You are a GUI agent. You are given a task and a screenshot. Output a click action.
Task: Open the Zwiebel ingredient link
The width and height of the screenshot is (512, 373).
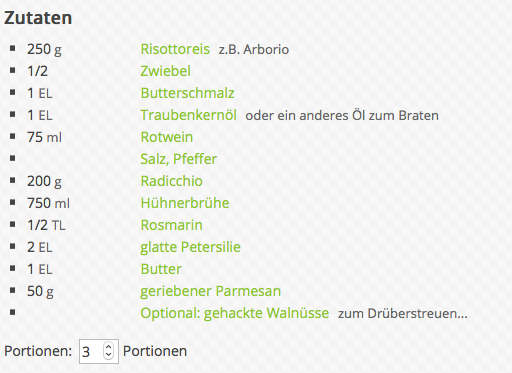pos(165,71)
